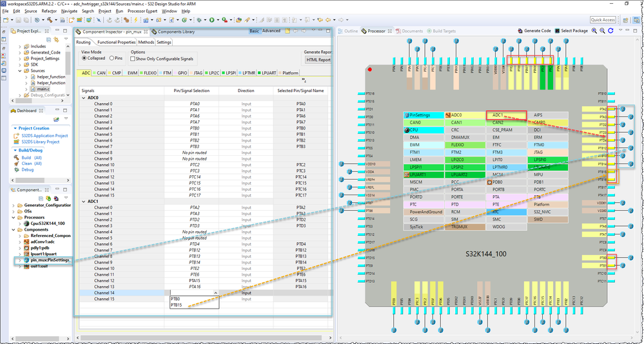This screenshot has height=344, width=644.
Task: Click green generate icon in Components panel toolbar
Action: click(48, 198)
